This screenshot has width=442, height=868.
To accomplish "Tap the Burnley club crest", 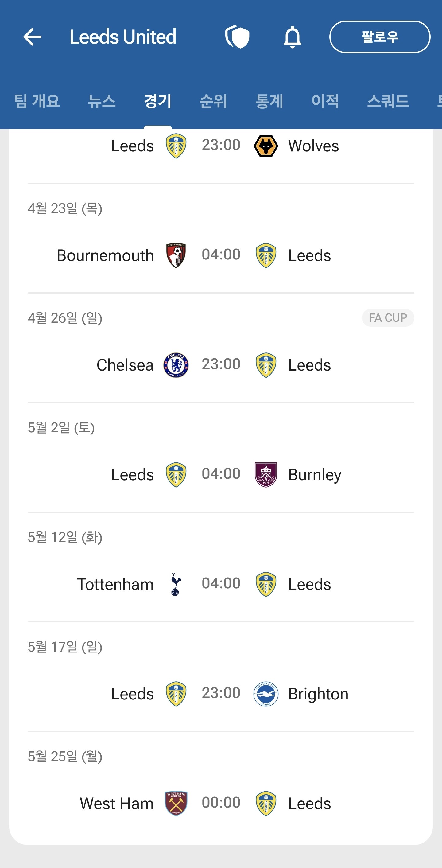I will 266,474.
